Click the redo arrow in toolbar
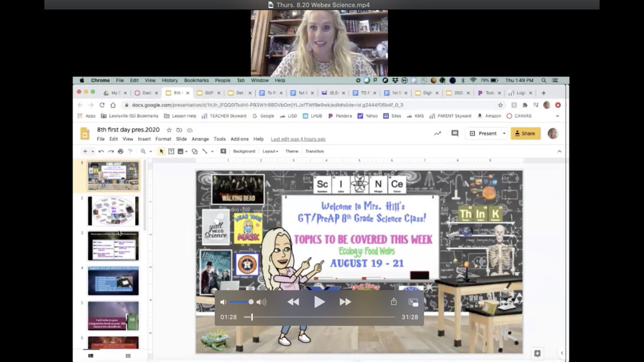644x362 pixels. pos(111,151)
